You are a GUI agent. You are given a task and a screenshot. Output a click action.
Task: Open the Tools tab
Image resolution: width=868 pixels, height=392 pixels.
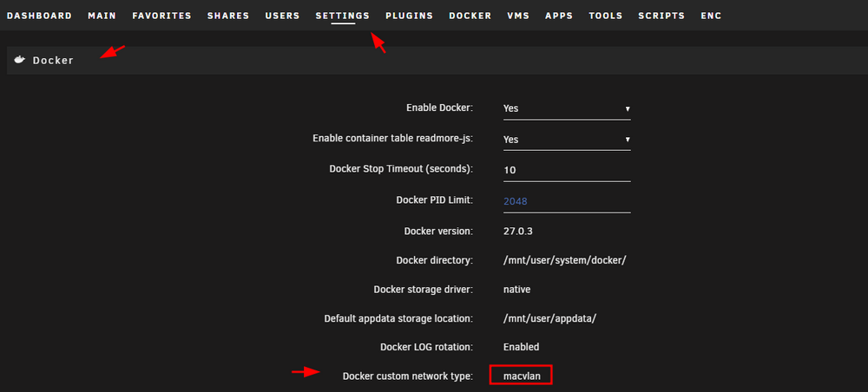[606, 16]
